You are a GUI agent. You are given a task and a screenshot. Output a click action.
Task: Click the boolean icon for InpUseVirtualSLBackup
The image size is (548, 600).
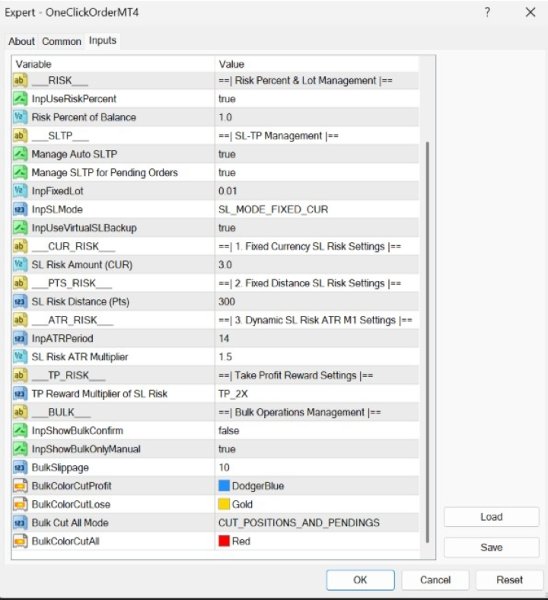[20, 228]
